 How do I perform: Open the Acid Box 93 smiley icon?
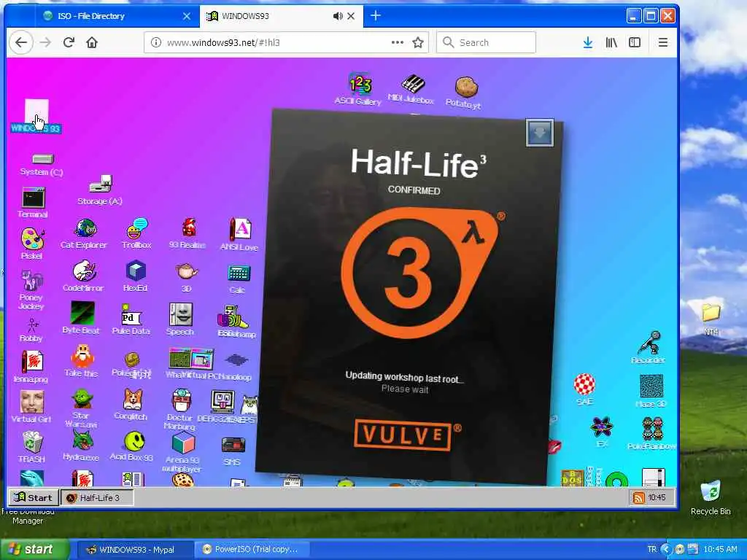click(133, 446)
